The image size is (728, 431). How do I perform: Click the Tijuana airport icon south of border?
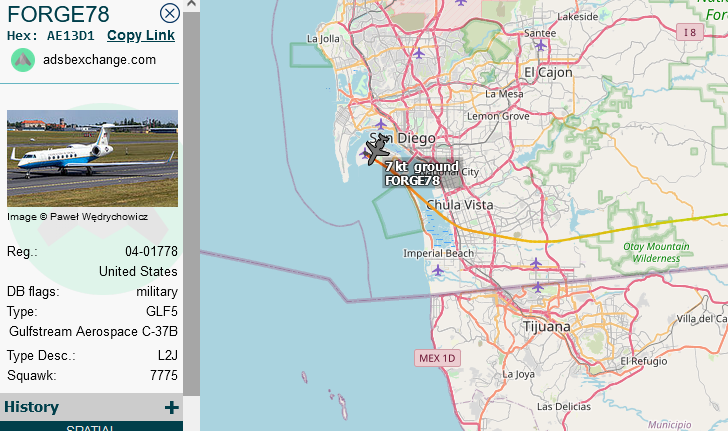pyautogui.click(x=538, y=287)
